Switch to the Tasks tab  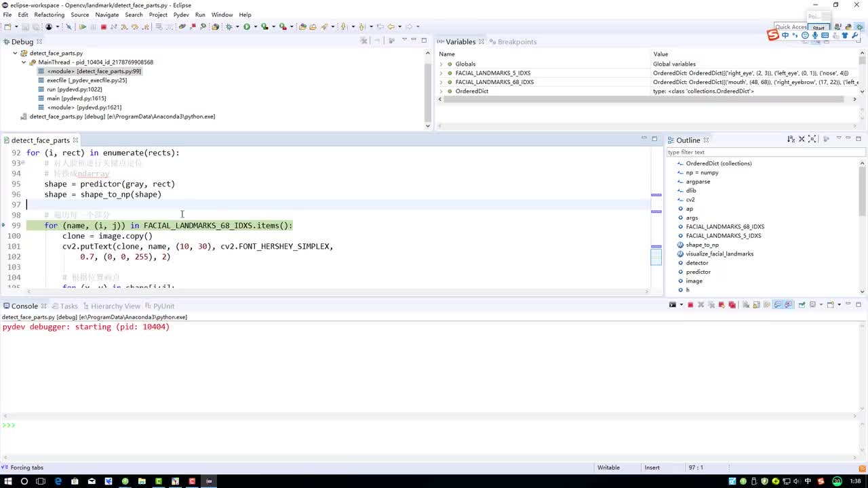(64, 306)
